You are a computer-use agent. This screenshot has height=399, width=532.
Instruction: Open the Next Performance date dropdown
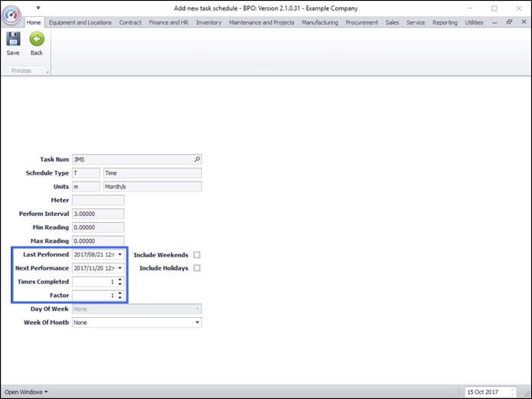tap(120, 268)
